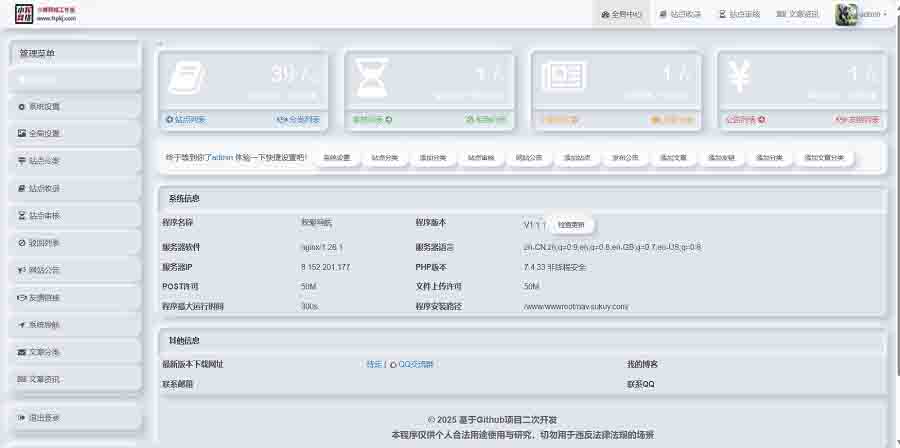900x448 pixels.
Task: Click the large yen symbol icon in fourth card
Action: click(x=741, y=78)
